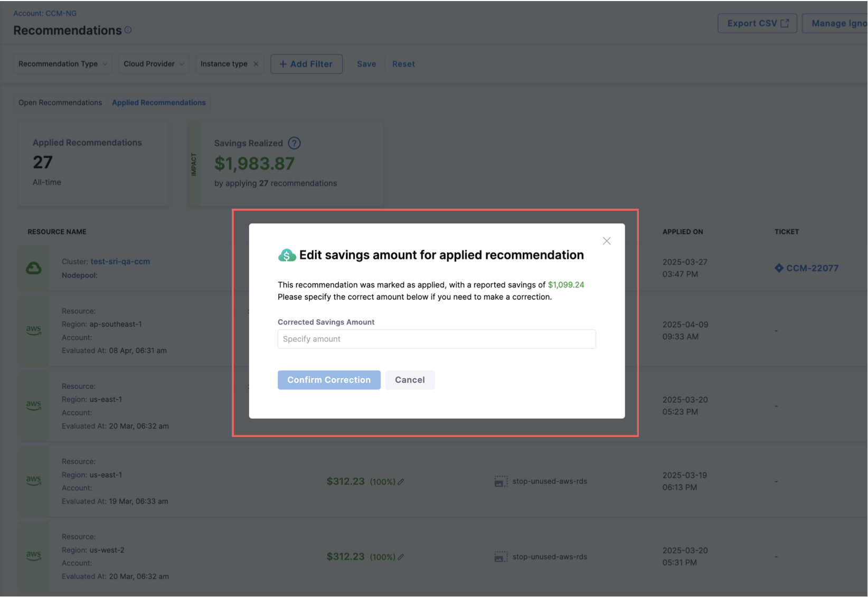Screen dimensions: 868x597
Task: Save the current filter set
Action: (366, 64)
